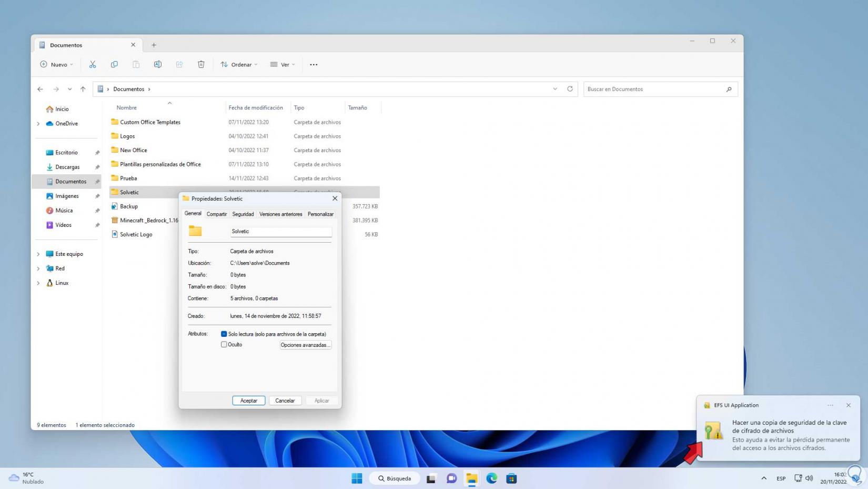Open the three-dot more options menu

314,65
